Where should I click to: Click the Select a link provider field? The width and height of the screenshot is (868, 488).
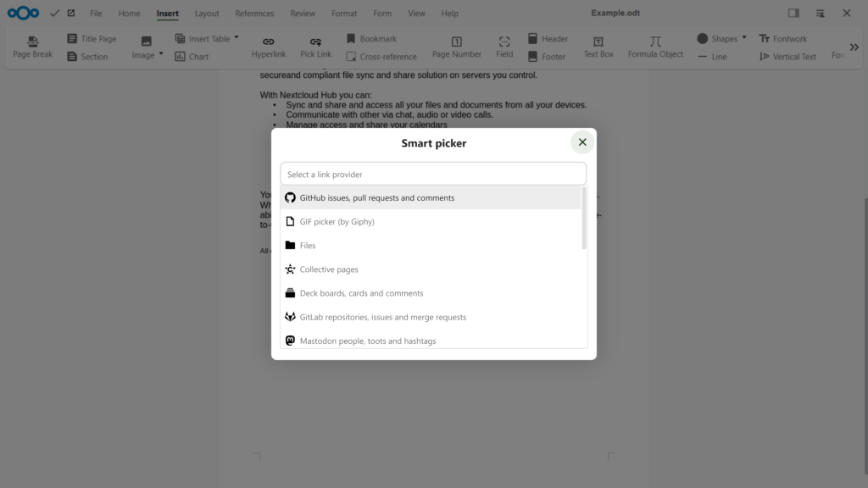click(433, 173)
